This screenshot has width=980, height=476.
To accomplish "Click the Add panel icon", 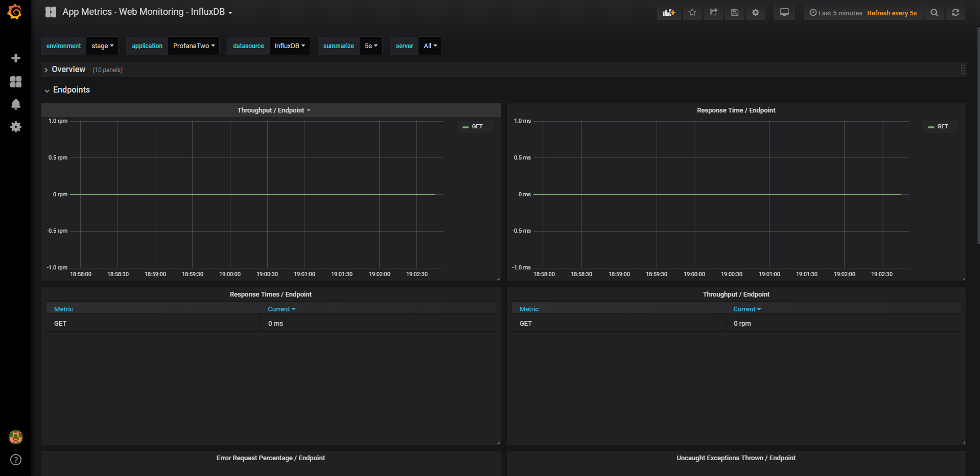I will tap(669, 13).
